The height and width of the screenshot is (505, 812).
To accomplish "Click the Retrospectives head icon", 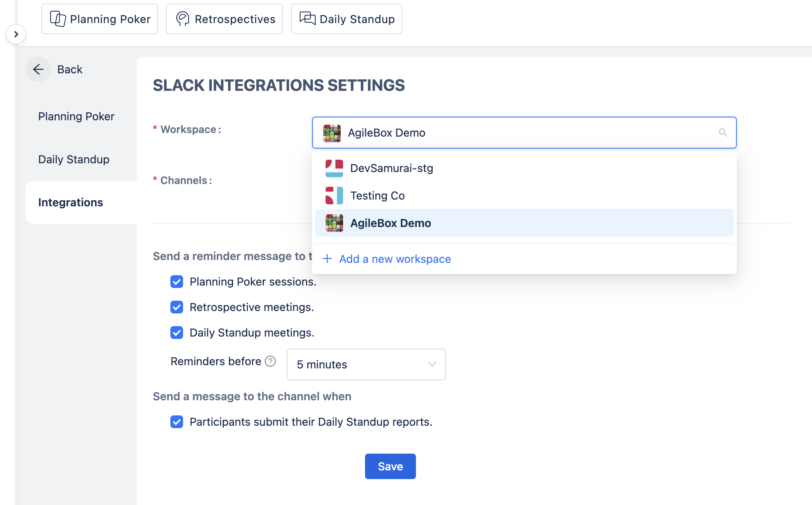I will 183,19.
